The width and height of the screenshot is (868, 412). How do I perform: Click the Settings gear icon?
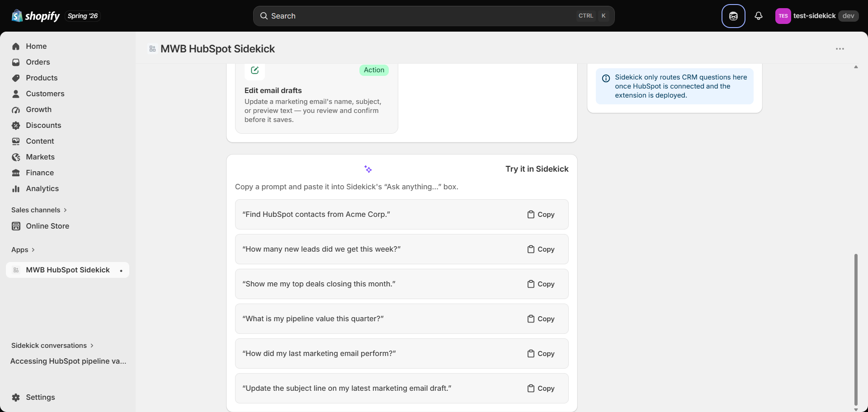coord(16,397)
